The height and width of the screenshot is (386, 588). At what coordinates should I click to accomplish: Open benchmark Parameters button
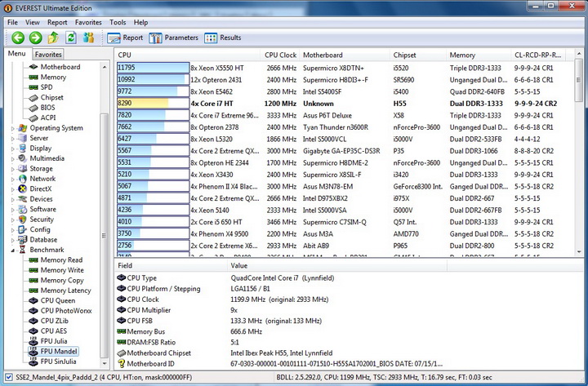pyautogui.click(x=174, y=38)
